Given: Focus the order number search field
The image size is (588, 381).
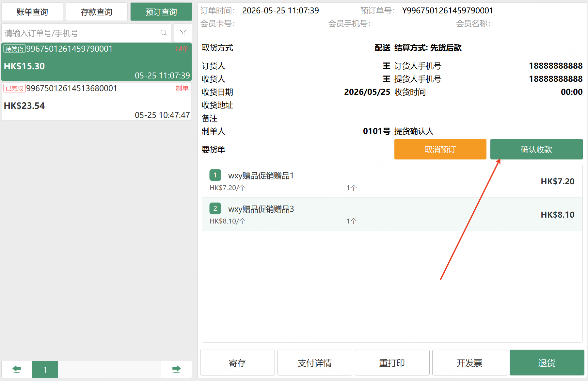Looking at the screenshot, I should [87, 33].
